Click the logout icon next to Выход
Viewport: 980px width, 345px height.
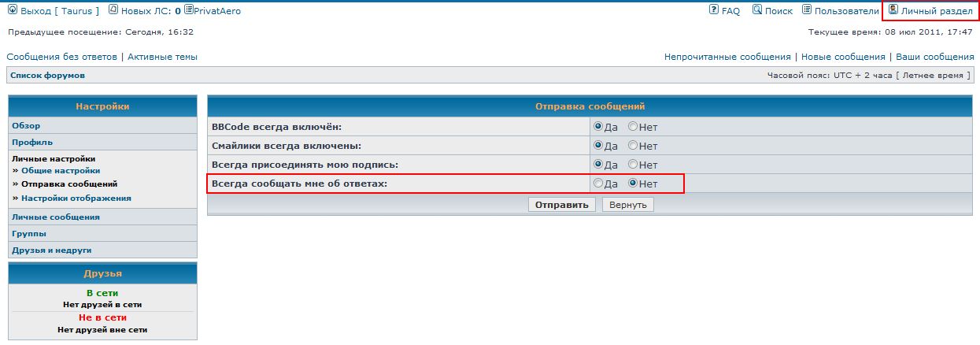pyautogui.click(x=12, y=10)
